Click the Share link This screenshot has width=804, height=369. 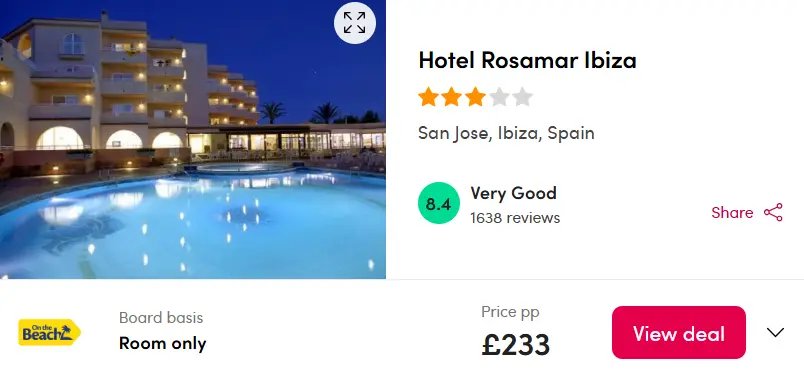click(x=732, y=213)
